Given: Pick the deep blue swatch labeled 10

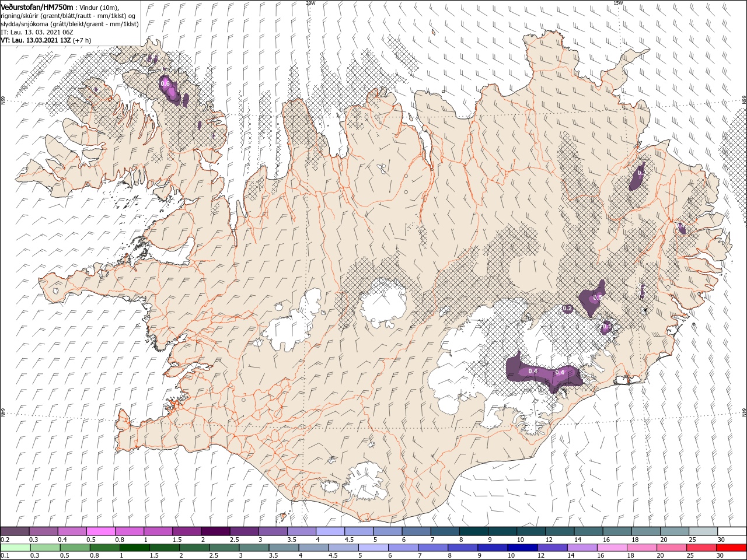Looking at the screenshot, I should 522,548.
